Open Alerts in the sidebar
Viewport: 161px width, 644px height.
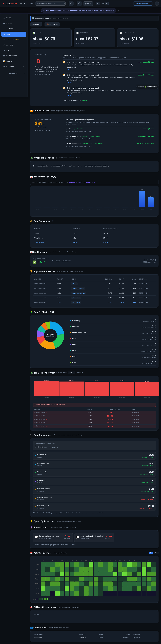click(14, 51)
